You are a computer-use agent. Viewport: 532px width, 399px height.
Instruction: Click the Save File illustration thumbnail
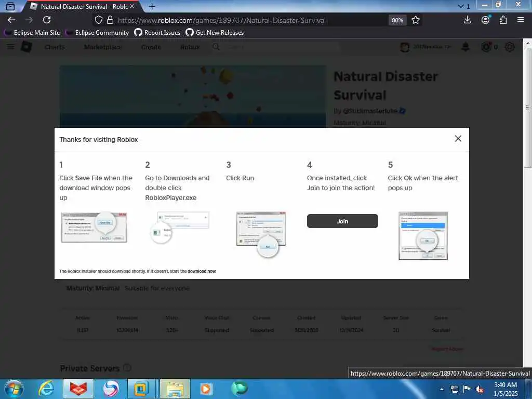tap(94, 228)
